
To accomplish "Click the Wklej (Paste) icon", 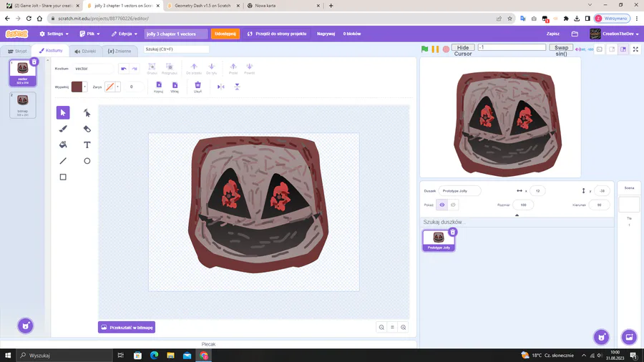I will (175, 85).
